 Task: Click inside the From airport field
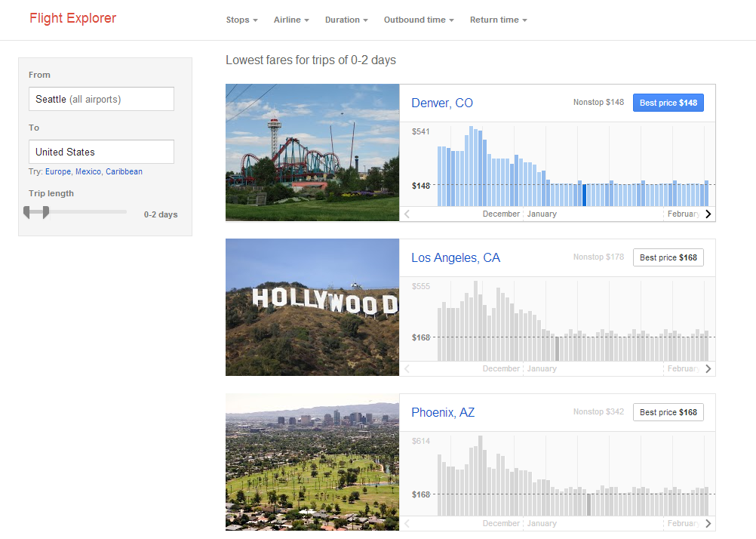point(101,99)
